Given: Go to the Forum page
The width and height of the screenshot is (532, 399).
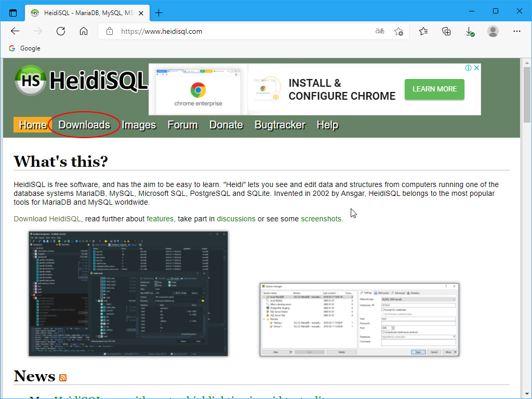Looking at the screenshot, I should 182,125.
